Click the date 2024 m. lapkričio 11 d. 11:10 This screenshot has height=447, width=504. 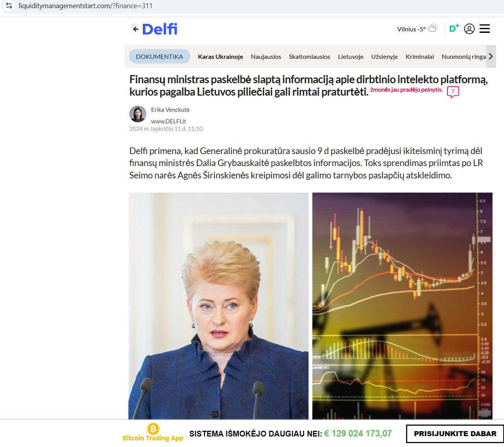pyautogui.click(x=166, y=129)
